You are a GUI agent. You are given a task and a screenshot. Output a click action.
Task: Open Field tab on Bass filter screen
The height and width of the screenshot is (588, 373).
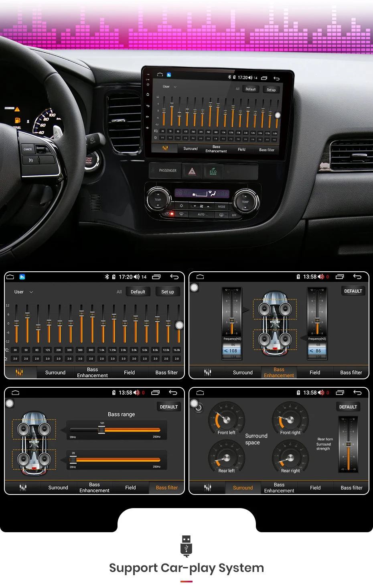tap(130, 488)
